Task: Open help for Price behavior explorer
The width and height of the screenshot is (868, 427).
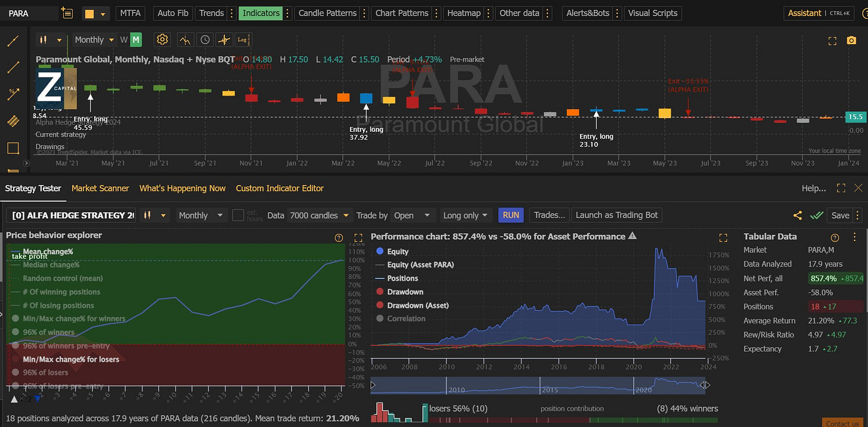Action: (x=339, y=237)
